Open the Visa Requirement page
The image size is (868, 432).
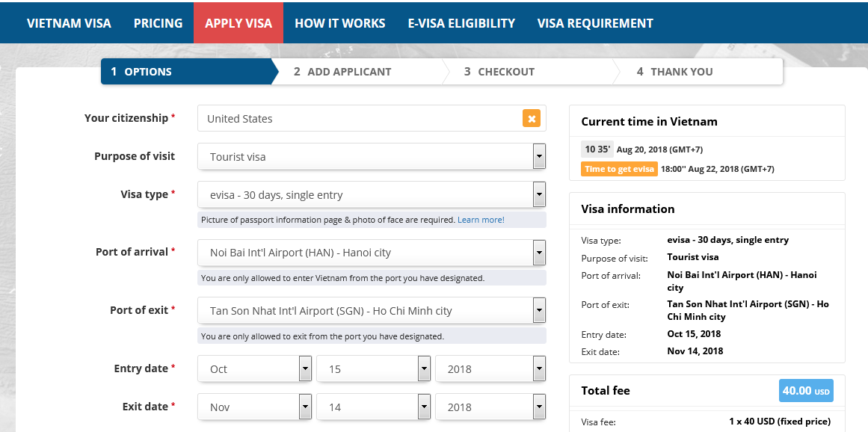click(595, 23)
